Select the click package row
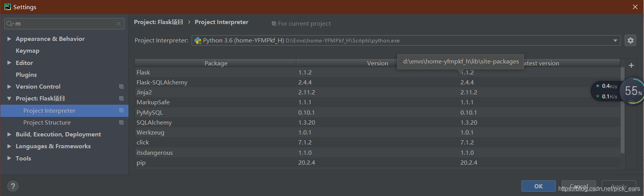This screenshot has width=644, height=196. (x=377, y=143)
